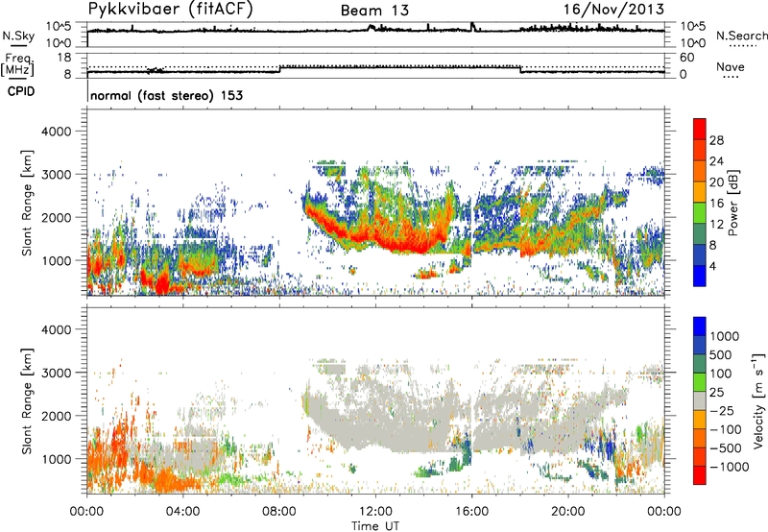Image resolution: width=768 pixels, height=532 pixels.
Task: Click the "Pykkvibaer (fitACF)" plot title
Action: 171,10
